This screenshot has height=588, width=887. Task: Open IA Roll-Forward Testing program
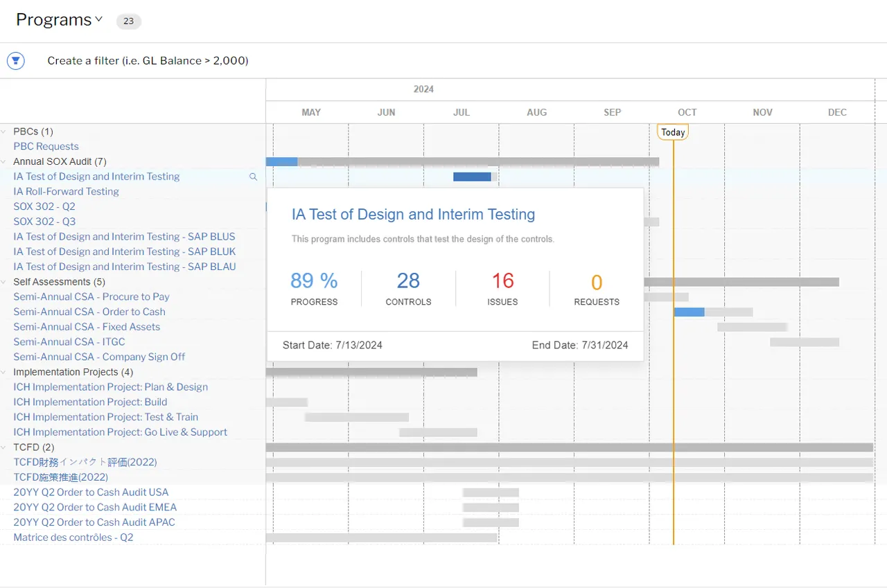[66, 191]
